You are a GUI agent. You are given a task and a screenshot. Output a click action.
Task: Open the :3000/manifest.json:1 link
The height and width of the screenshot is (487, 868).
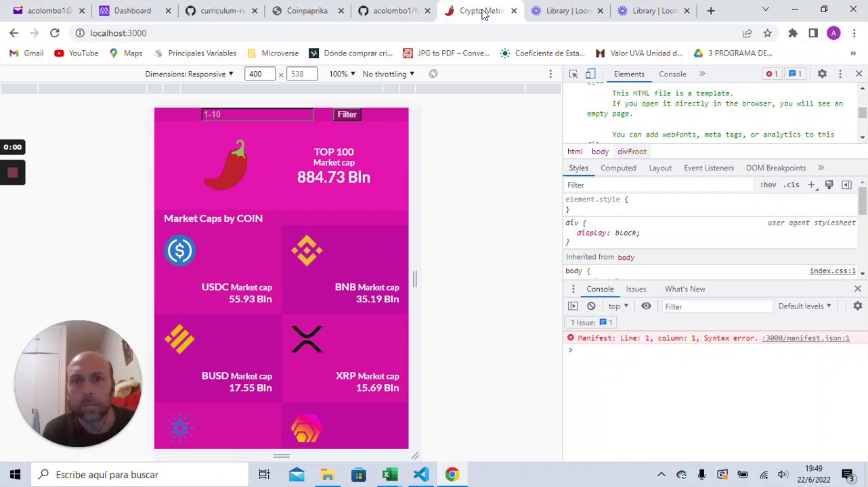click(x=806, y=338)
